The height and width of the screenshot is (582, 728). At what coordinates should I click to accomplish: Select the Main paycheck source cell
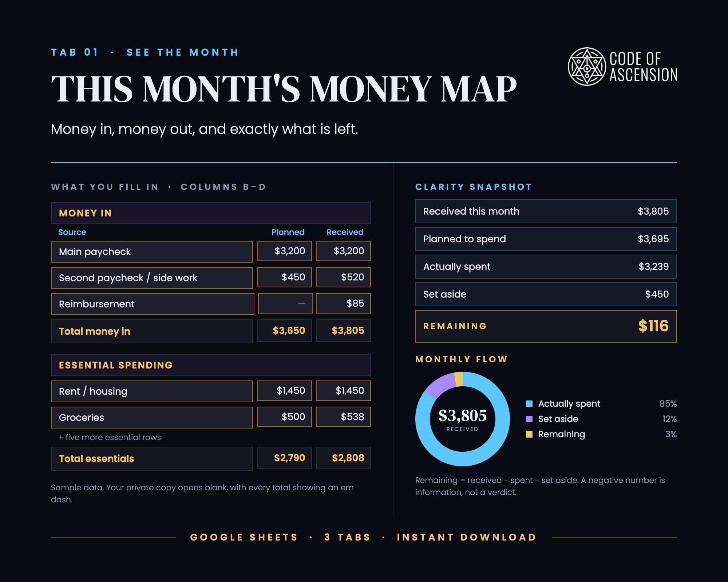(152, 251)
